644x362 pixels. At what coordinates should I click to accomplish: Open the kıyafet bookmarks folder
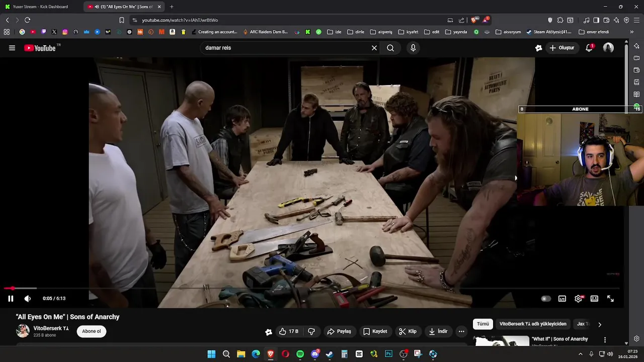(x=408, y=32)
